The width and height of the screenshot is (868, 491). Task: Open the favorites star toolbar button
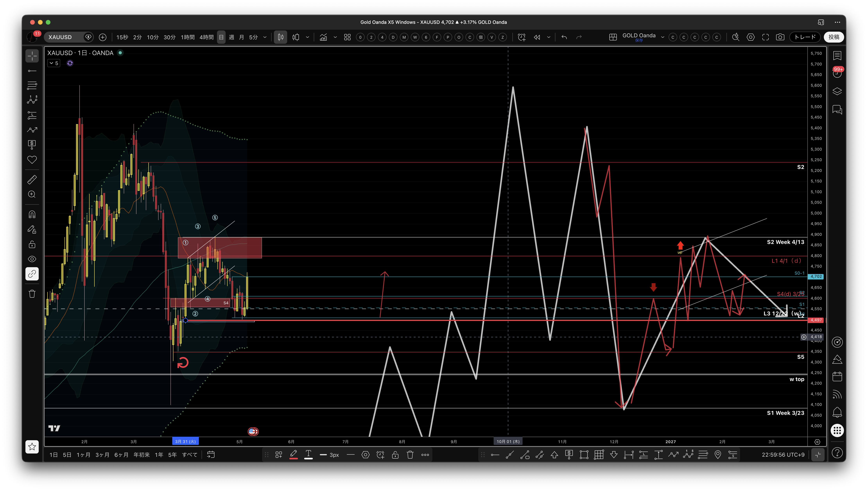[x=32, y=447]
